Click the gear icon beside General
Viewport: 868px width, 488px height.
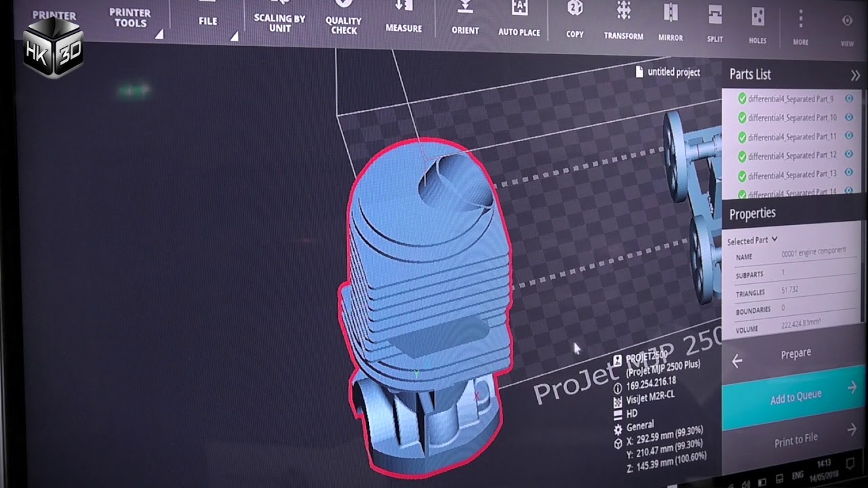618,430
